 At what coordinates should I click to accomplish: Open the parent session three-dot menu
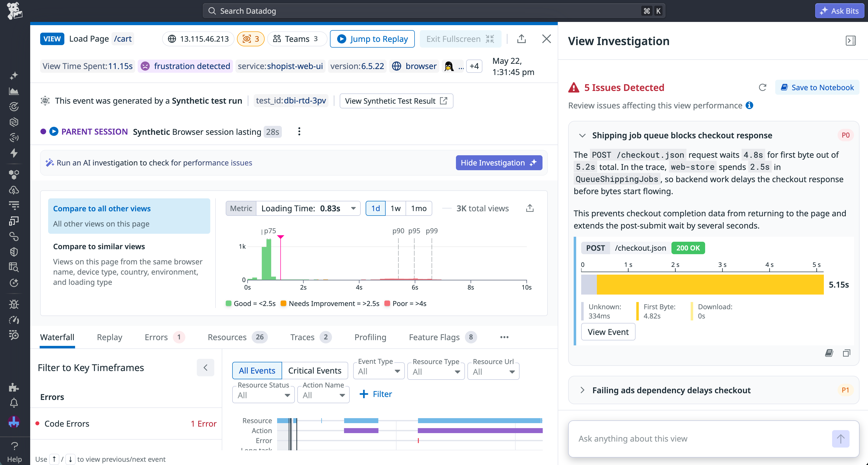click(x=299, y=132)
